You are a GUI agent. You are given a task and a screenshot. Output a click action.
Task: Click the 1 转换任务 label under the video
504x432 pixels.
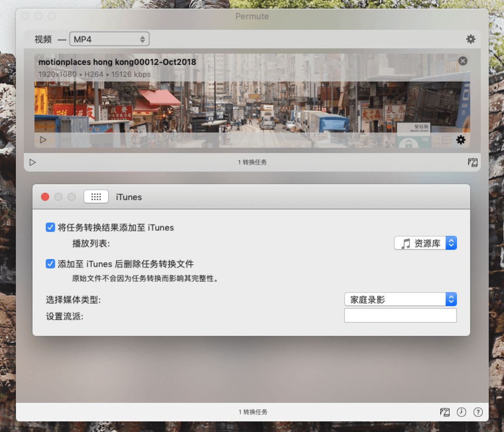pyautogui.click(x=252, y=162)
